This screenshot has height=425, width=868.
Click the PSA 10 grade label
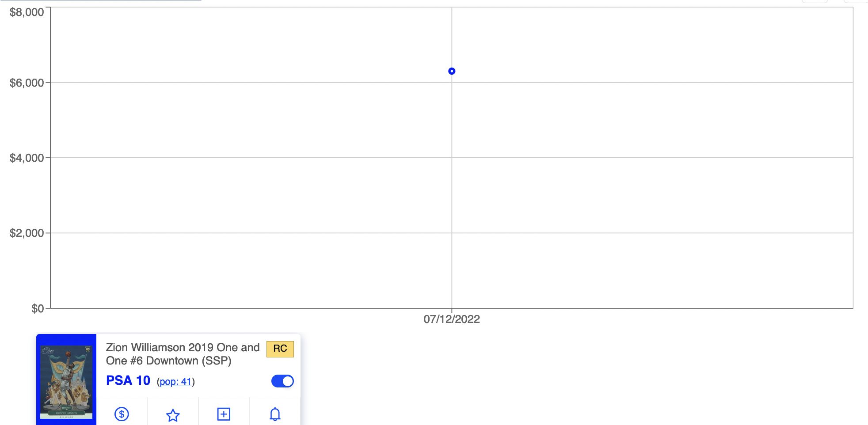pyautogui.click(x=128, y=380)
